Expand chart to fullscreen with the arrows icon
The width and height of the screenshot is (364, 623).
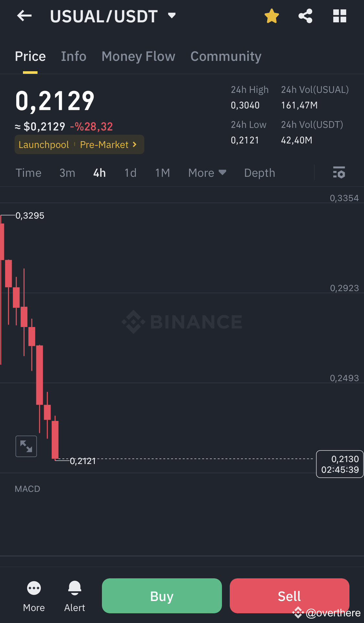pos(26,446)
